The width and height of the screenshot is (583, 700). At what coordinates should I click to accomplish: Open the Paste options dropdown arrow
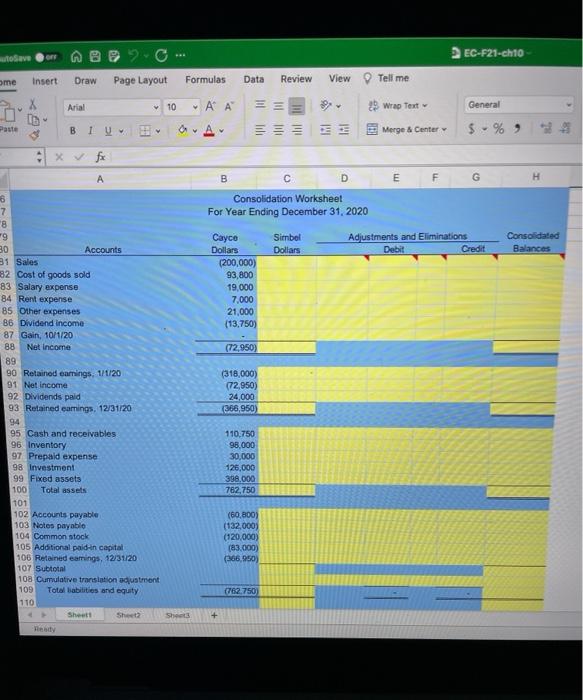tap(20, 109)
